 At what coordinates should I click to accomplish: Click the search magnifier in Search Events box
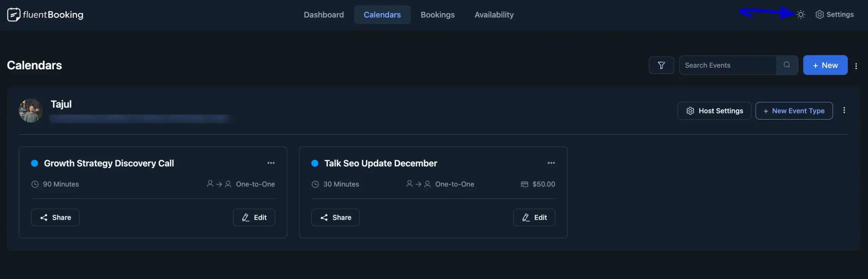[x=787, y=65]
